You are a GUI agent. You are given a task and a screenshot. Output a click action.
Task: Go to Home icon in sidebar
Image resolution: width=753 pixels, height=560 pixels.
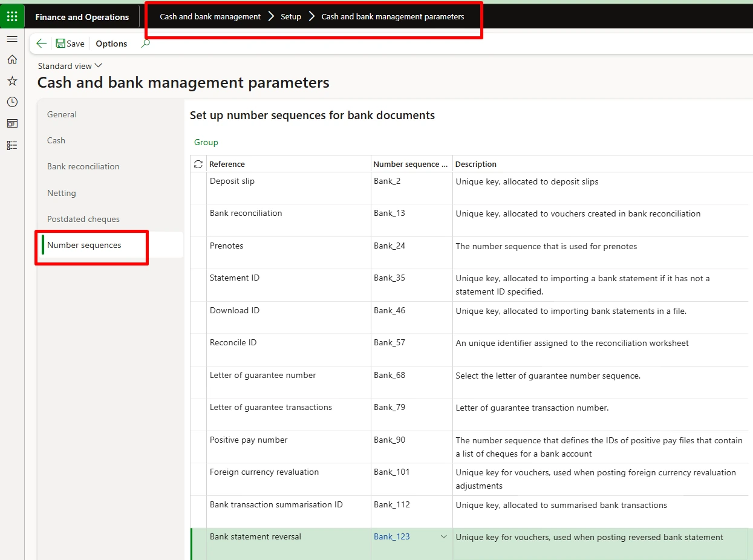(12, 59)
